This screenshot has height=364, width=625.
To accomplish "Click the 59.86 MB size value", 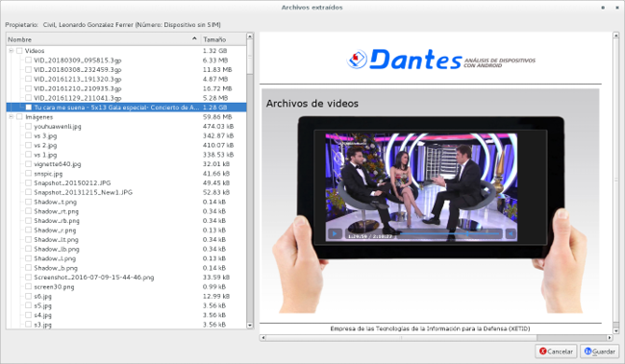I will click(217, 116).
